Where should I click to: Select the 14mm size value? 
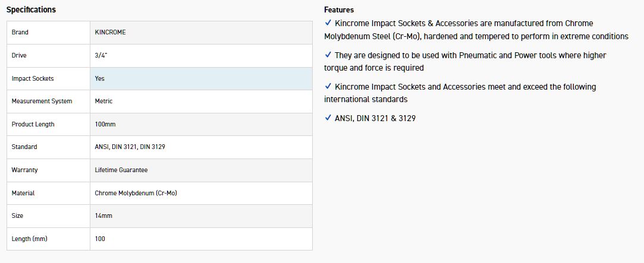pyautogui.click(x=103, y=216)
